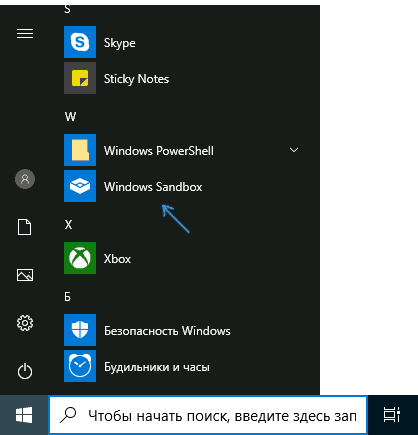Click the Xbox label text
This screenshot has width=418, height=435.
117,259
